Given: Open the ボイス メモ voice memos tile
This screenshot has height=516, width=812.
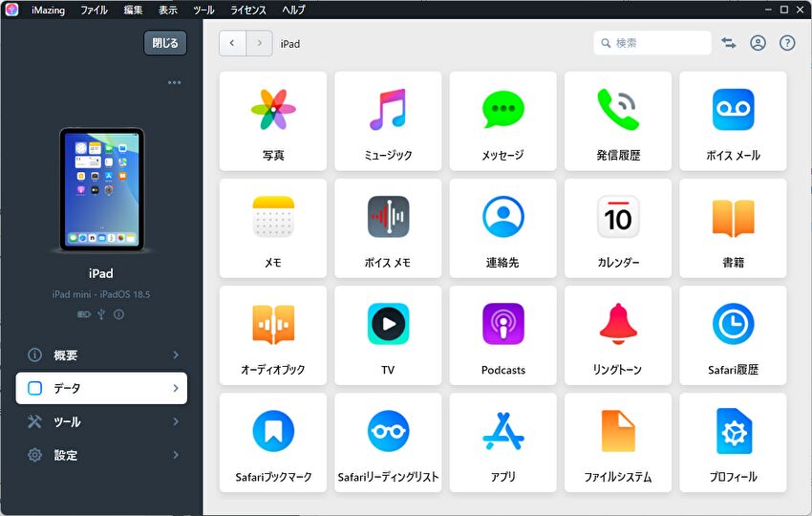Looking at the screenshot, I should pos(388,228).
